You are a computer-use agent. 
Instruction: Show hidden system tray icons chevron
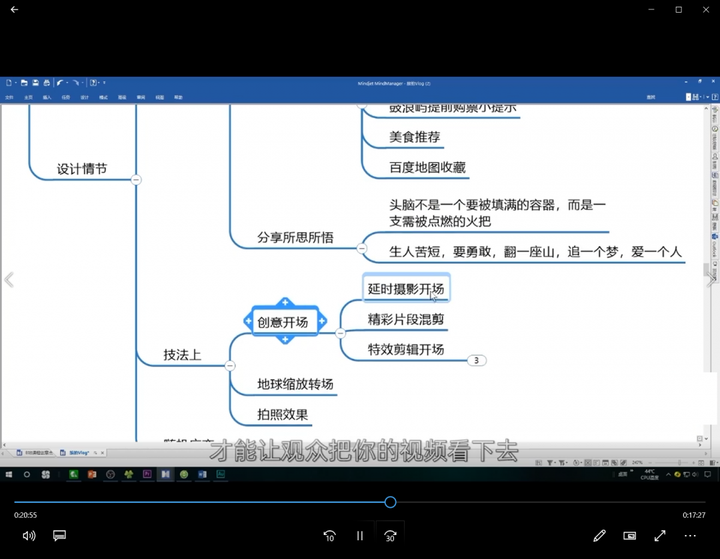click(x=668, y=474)
